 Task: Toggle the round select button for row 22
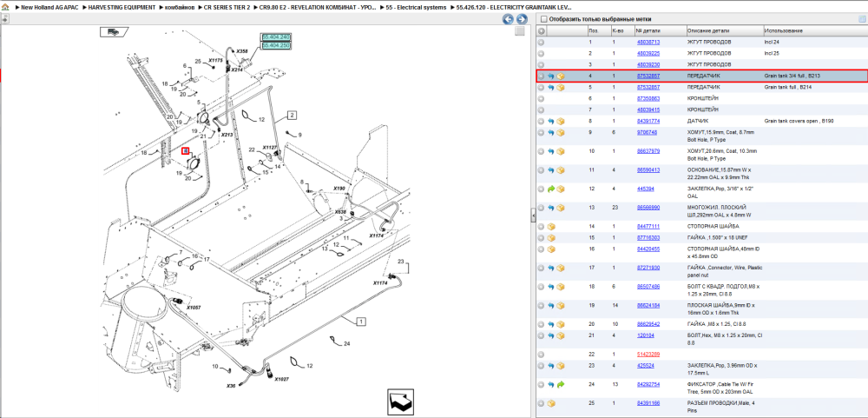pyautogui.click(x=542, y=355)
